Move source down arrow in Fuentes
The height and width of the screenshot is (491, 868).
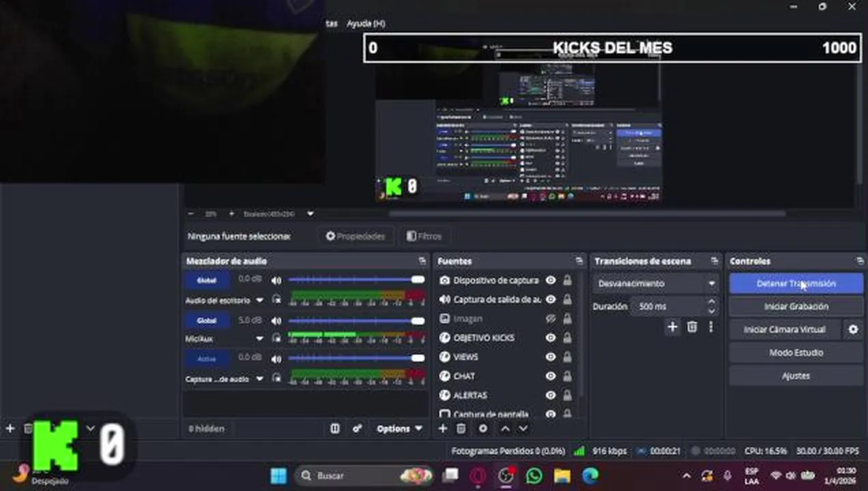click(523, 429)
